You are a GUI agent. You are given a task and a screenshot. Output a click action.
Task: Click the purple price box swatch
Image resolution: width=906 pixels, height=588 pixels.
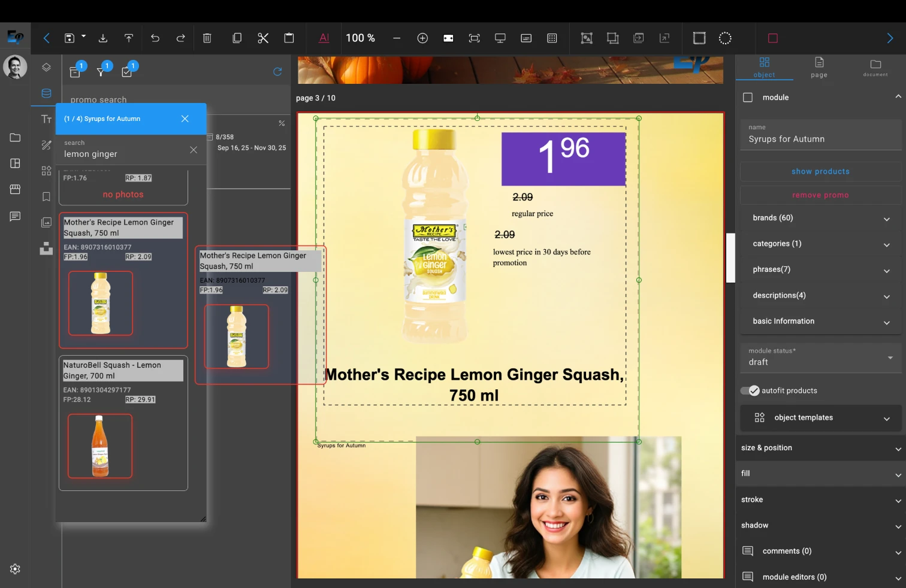tap(563, 159)
